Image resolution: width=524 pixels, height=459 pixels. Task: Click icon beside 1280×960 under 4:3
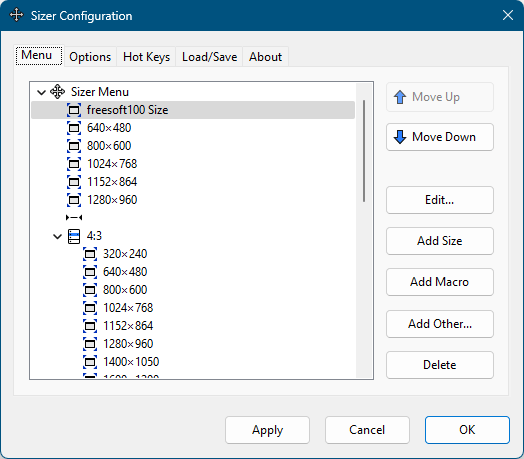(90, 344)
